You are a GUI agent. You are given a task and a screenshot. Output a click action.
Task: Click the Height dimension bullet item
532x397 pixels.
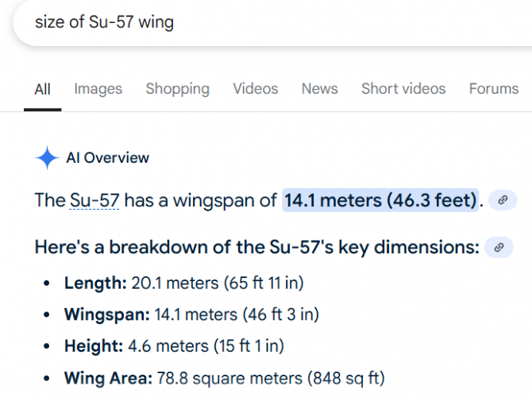(x=174, y=346)
